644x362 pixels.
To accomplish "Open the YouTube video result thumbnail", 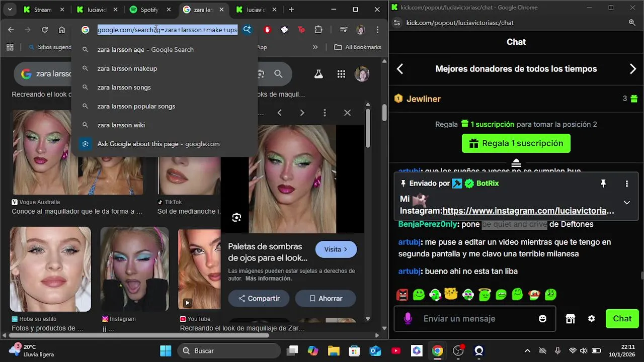I will (199, 269).
